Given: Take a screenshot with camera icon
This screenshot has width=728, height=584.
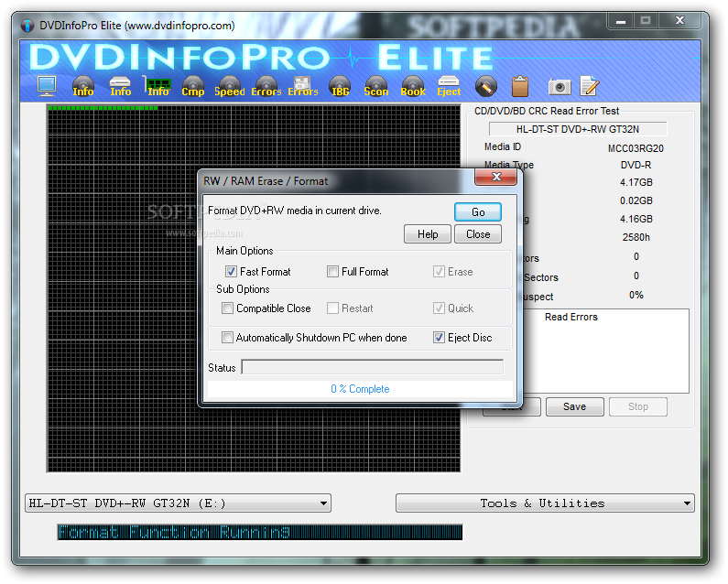Looking at the screenshot, I should click(x=560, y=86).
